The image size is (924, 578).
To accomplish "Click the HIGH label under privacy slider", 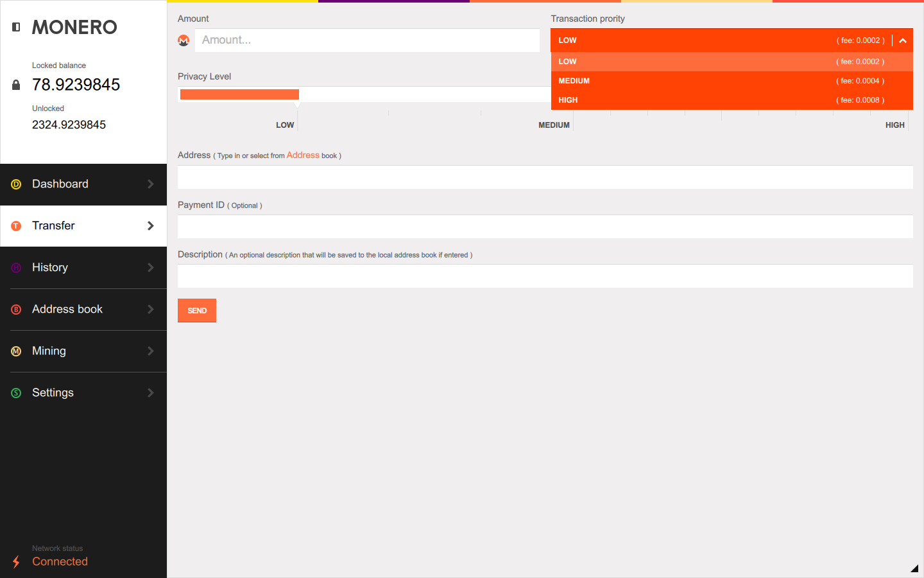I will (895, 125).
